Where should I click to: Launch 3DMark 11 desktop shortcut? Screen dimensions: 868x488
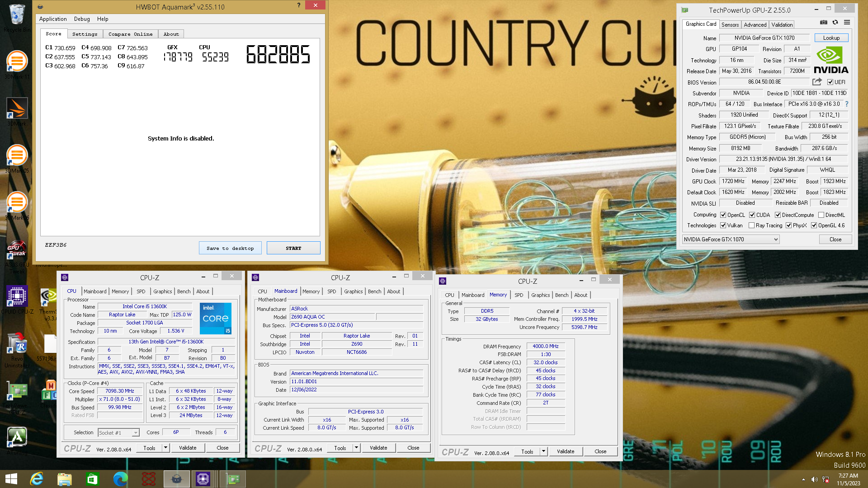17,65
